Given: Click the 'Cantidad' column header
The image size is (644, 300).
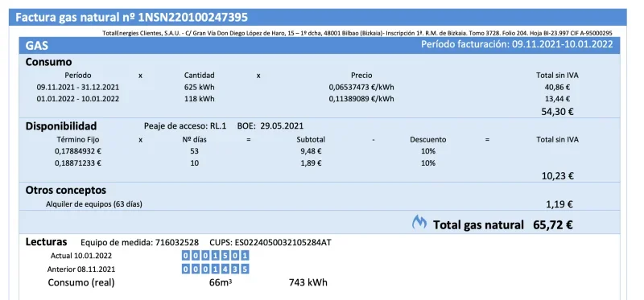Looking at the screenshot, I should click(199, 76).
